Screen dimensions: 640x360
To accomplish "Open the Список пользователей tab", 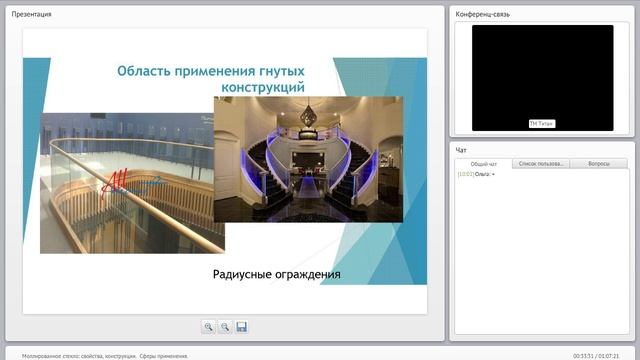I will [x=541, y=164].
